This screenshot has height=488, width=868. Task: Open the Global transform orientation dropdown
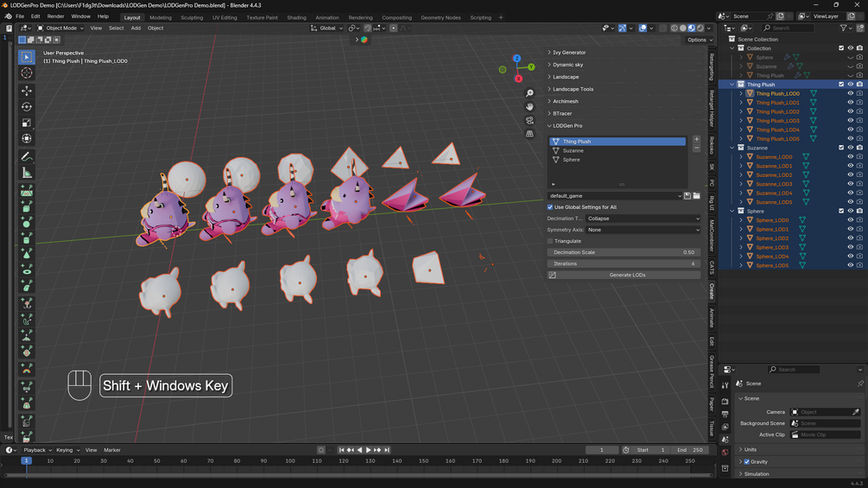point(326,28)
